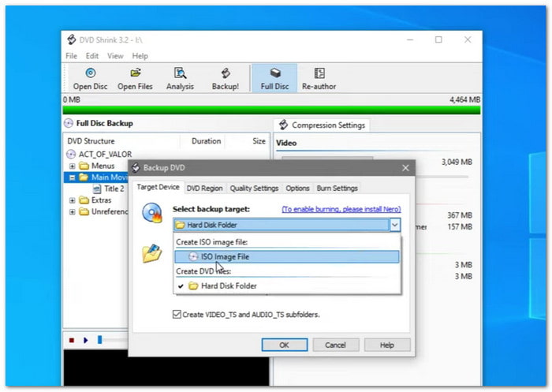Image resolution: width=552 pixels, height=392 pixels.
Task: Choose Hard Disk Folder list option
Action: pos(287,286)
